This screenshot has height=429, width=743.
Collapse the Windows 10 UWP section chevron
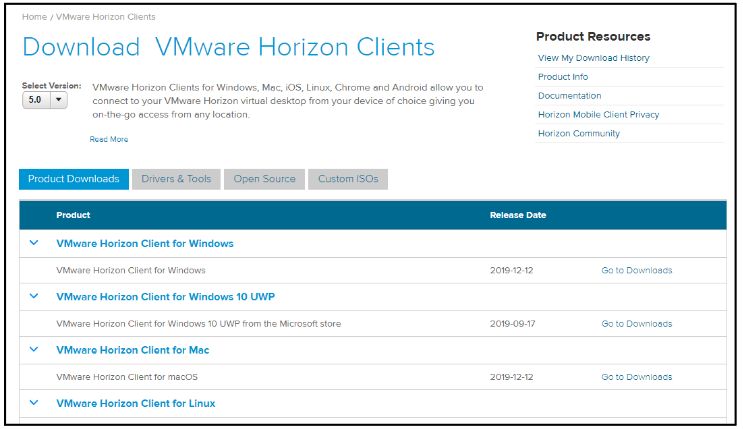click(x=34, y=296)
